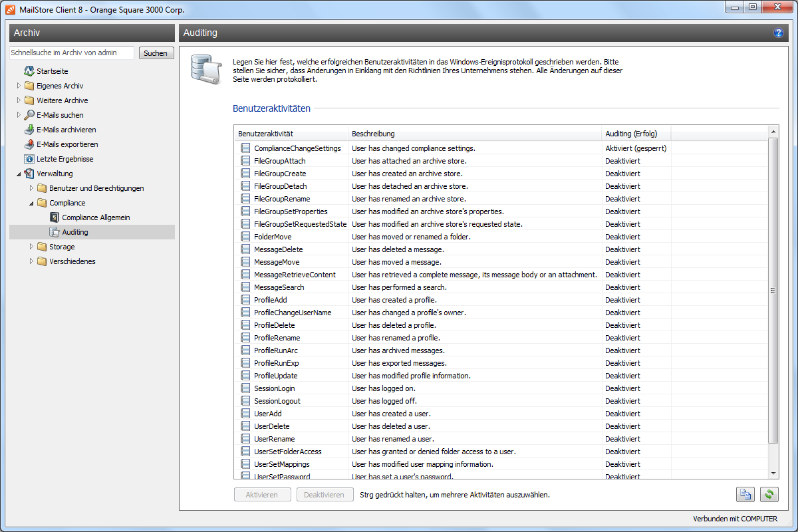
Task: Click the Compliance Allgemein icon
Action: [55, 217]
